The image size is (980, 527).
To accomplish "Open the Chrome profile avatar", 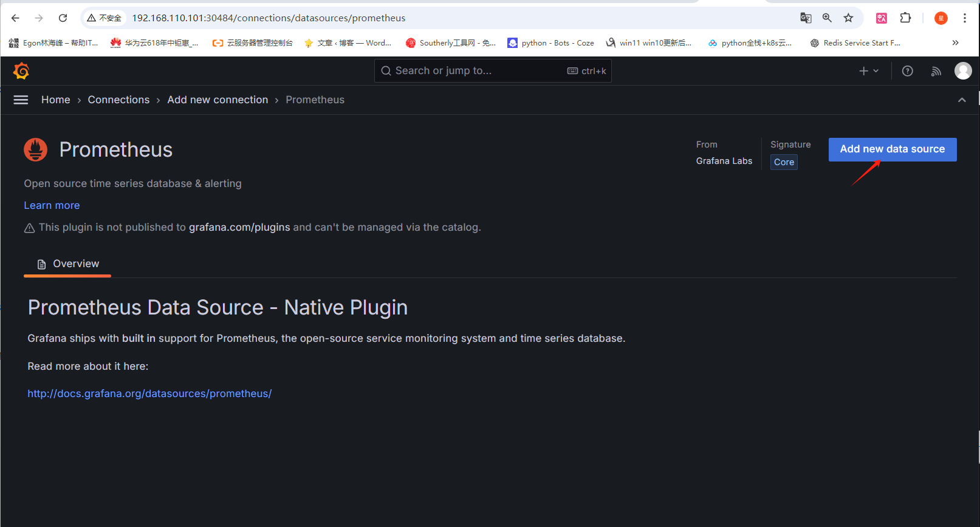I will click(941, 18).
